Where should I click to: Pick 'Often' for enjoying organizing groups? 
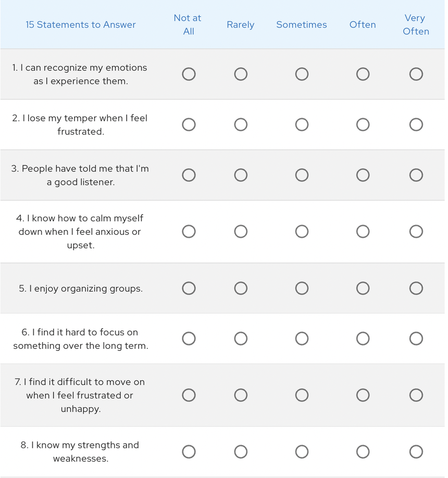[363, 288]
